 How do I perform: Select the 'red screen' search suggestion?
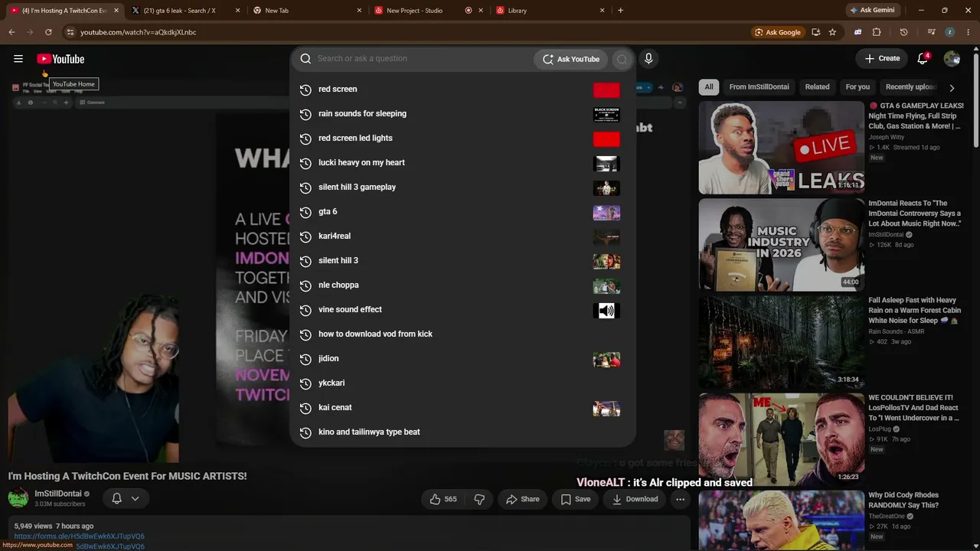click(462, 90)
